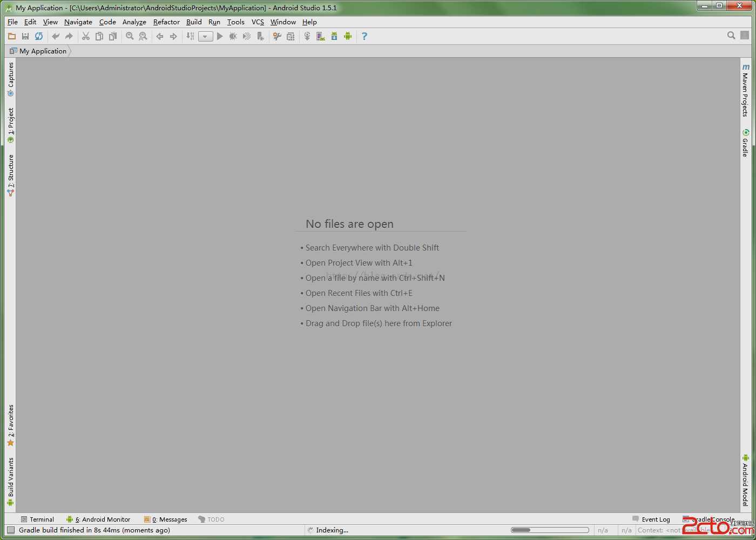Open the Favorites tool window
The image size is (756, 540).
pos(10,426)
